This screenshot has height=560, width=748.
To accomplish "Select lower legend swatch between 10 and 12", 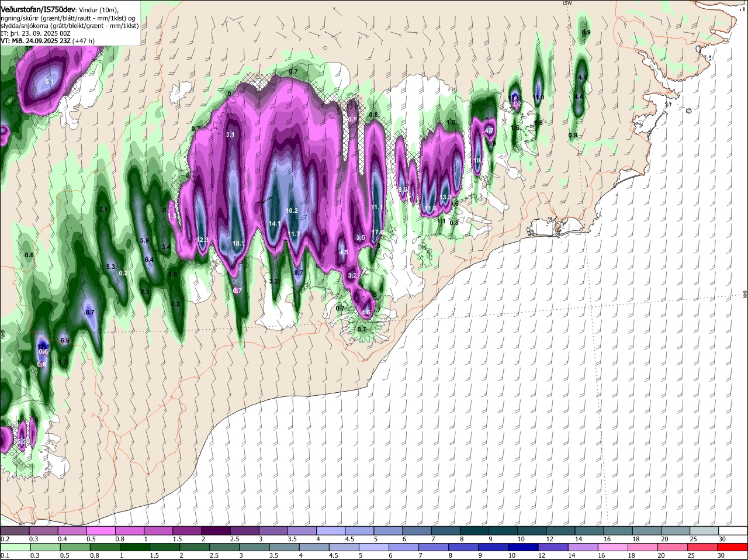I will (523, 547).
